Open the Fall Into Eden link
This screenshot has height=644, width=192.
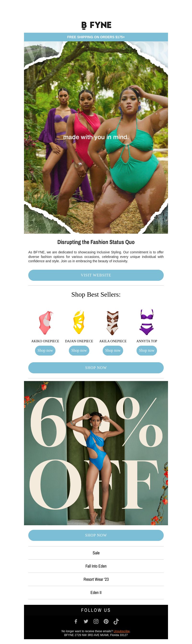(x=96, y=566)
